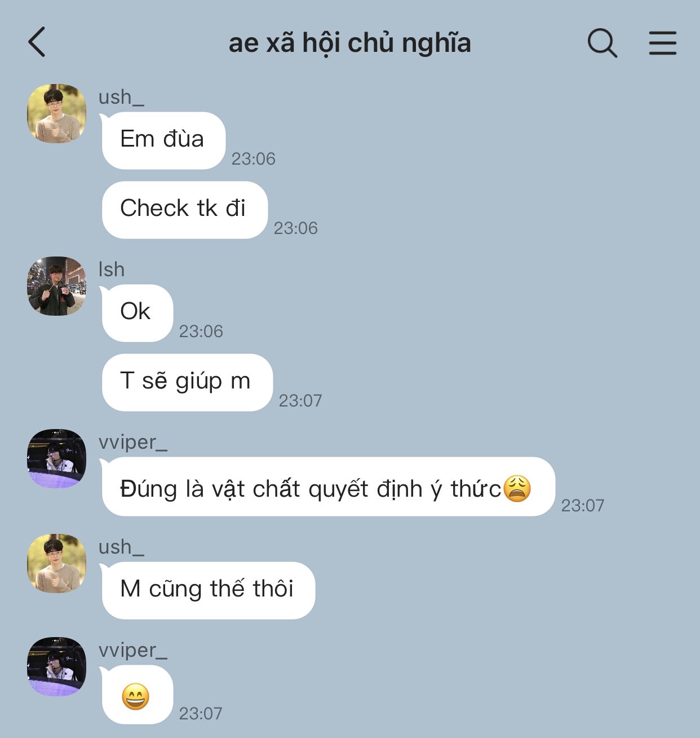Open the chat search magnifier
The image size is (700, 738).
[602, 43]
